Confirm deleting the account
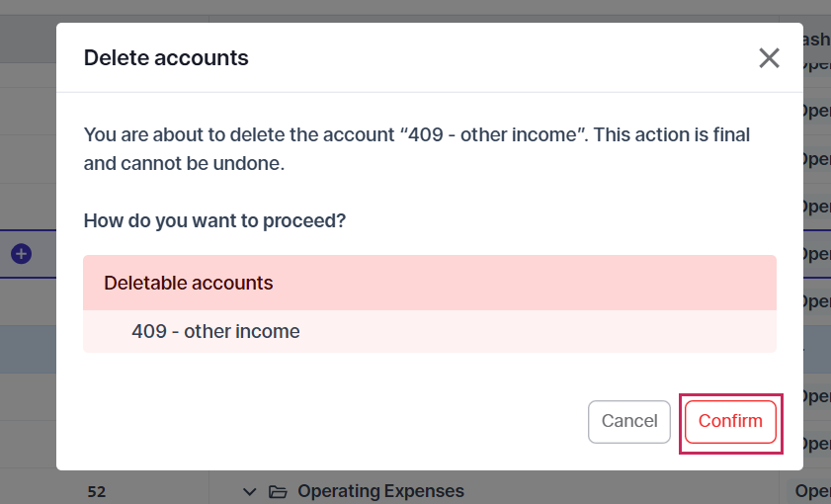This screenshot has width=831, height=504. point(730,422)
